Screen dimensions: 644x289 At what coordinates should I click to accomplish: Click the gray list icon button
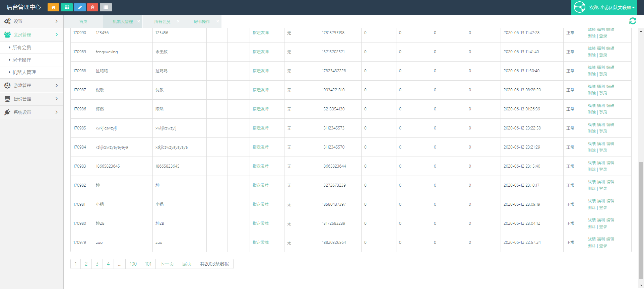click(x=106, y=7)
